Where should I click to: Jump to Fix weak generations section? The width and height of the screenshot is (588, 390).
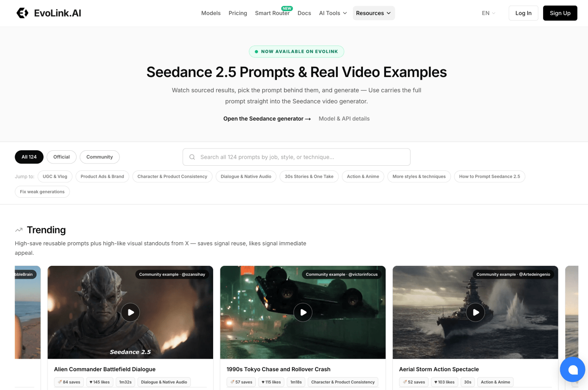tap(42, 192)
